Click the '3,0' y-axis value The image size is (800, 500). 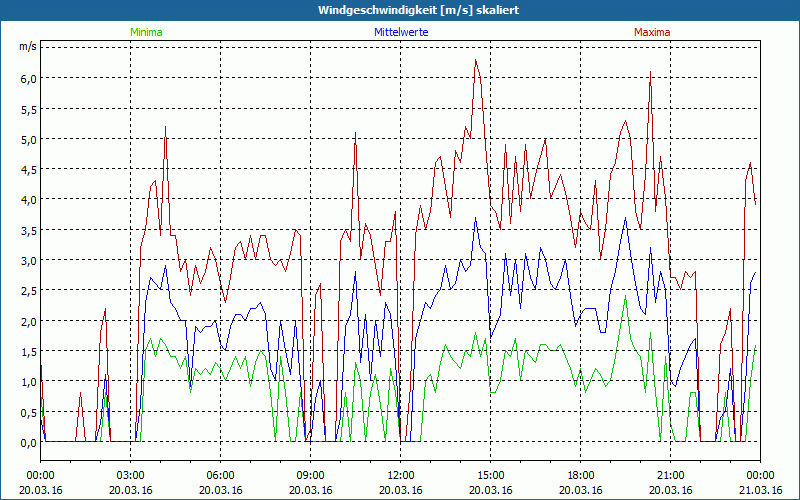28,261
